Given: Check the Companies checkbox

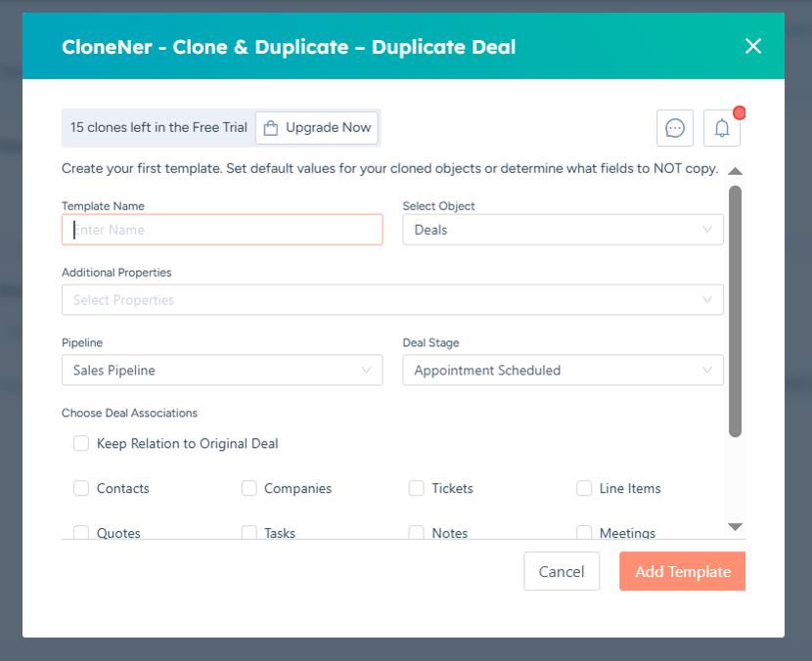Looking at the screenshot, I should 249,488.
